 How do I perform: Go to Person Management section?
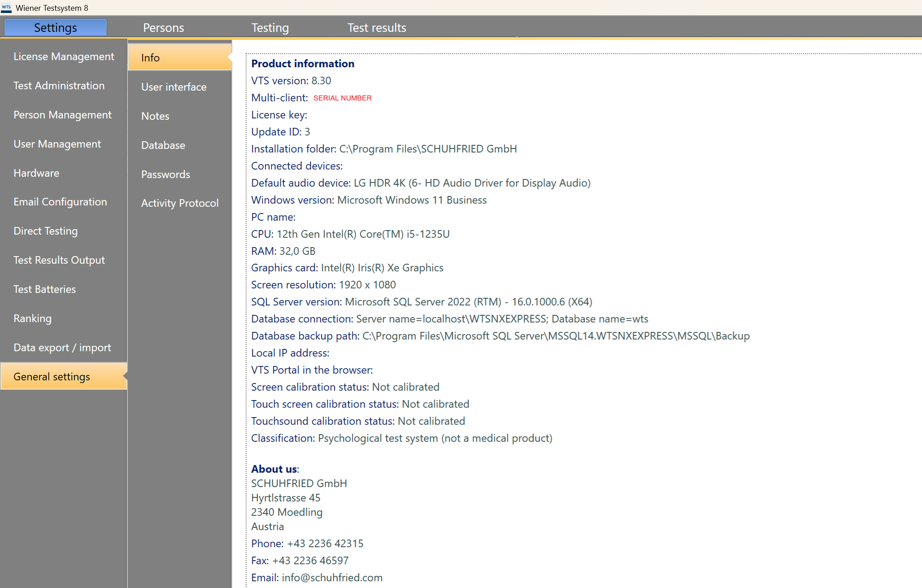point(62,115)
